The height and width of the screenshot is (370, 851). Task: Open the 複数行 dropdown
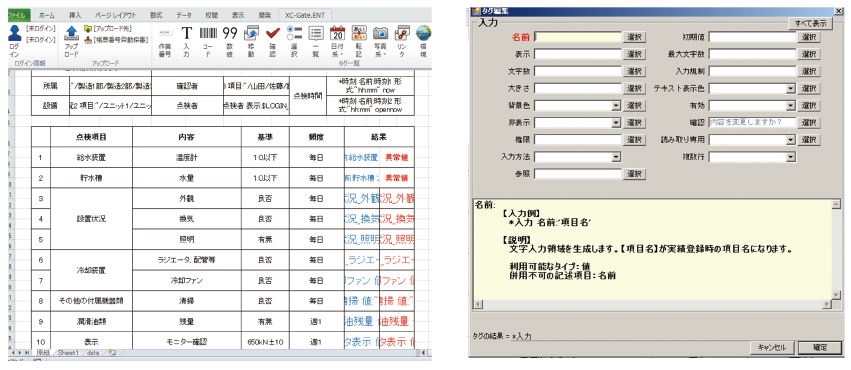click(791, 157)
